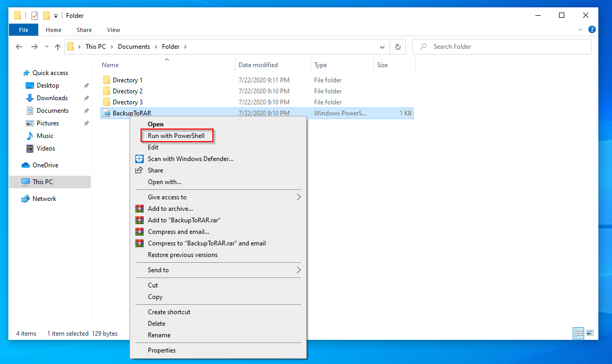
Task: Click the Back navigation arrow
Action: (19, 47)
